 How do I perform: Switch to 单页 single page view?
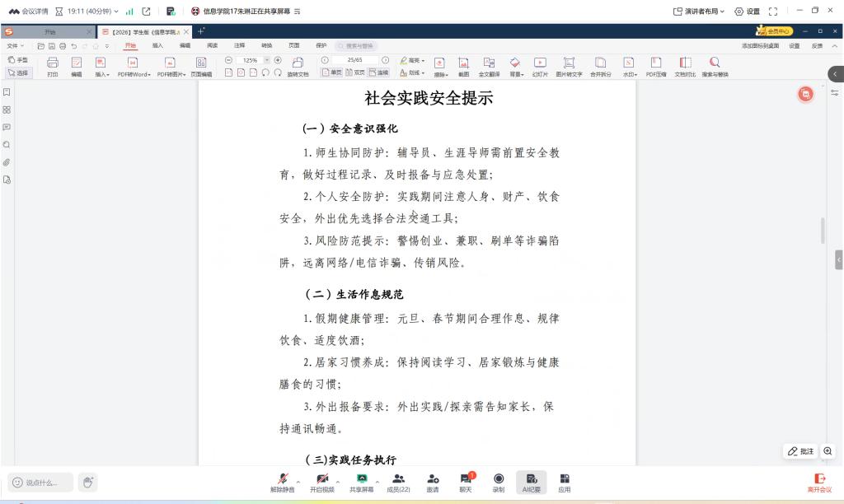click(x=332, y=72)
